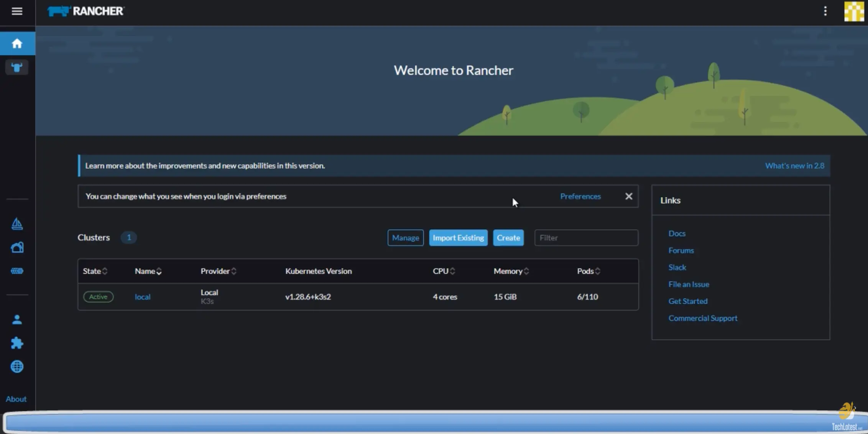Open the local cluster via the steer icon

click(x=17, y=67)
